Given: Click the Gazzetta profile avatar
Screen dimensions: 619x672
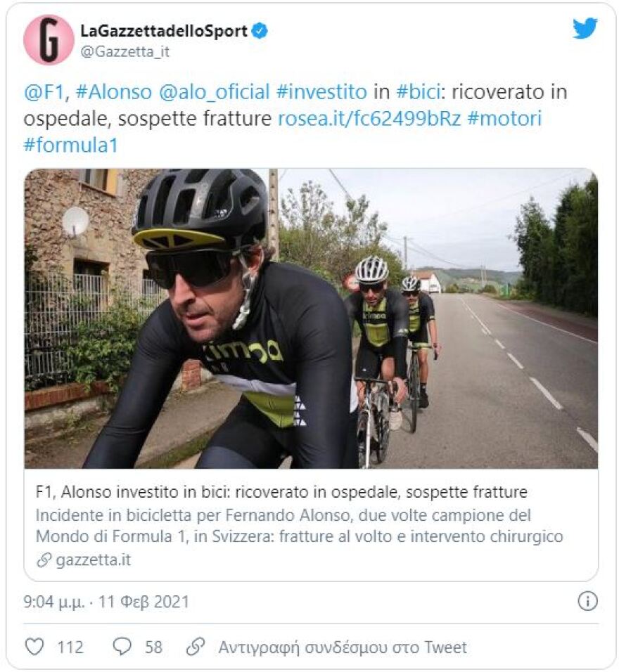Looking at the screenshot, I should point(49,40).
